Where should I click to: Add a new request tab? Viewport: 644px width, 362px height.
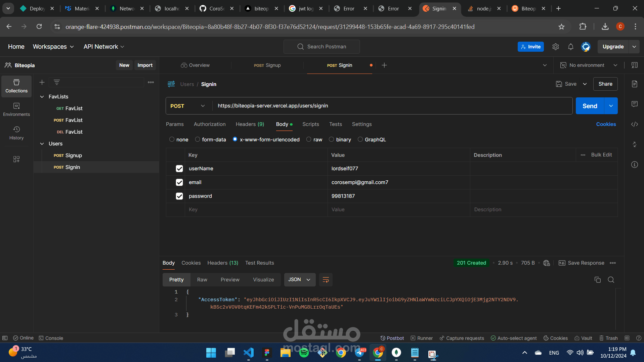[x=384, y=65]
